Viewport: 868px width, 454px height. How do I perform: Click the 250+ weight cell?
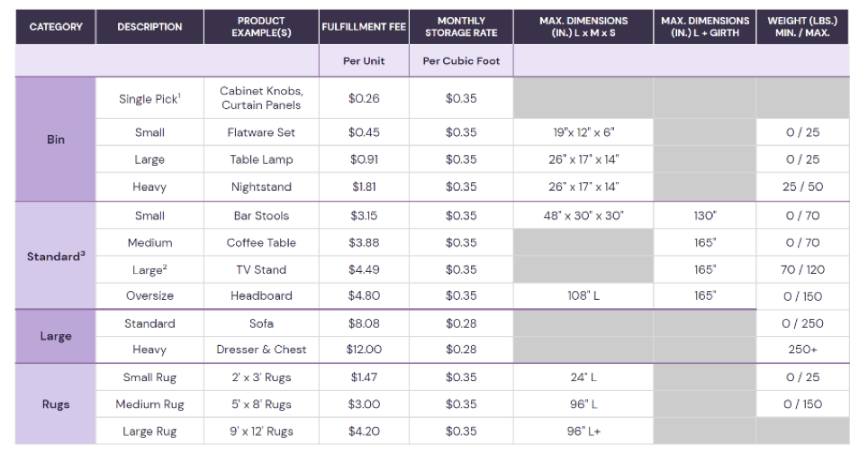click(x=801, y=350)
